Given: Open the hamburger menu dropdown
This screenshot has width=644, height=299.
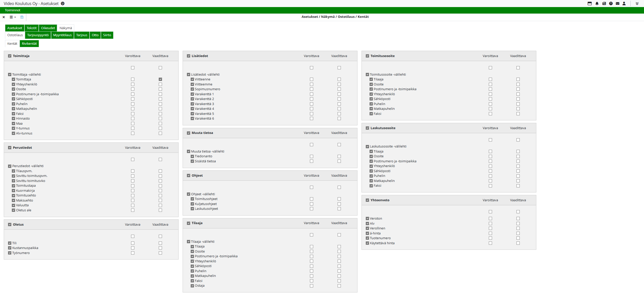Looking at the screenshot, I should (x=13, y=17).
